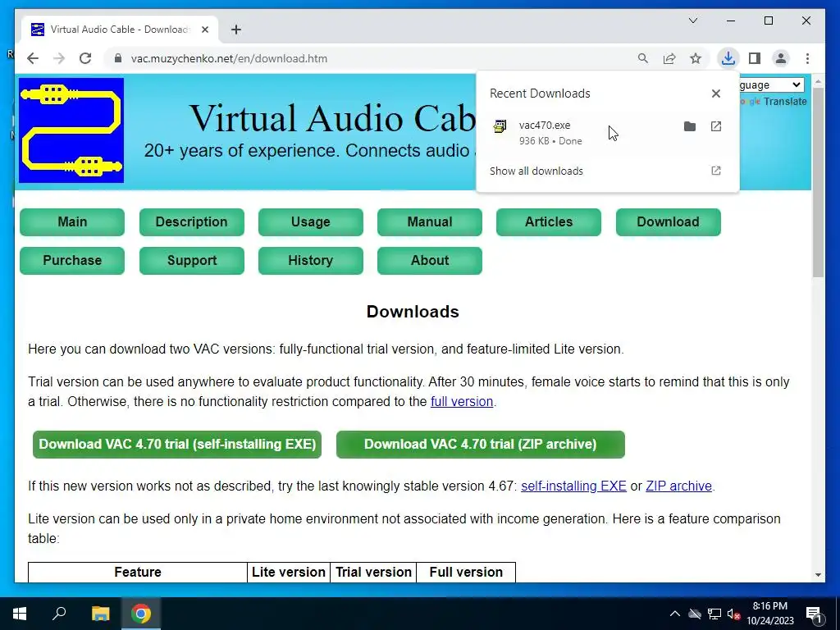Viewport: 840px width, 630px height.
Task: Open the notification center icon
Action: (x=814, y=614)
